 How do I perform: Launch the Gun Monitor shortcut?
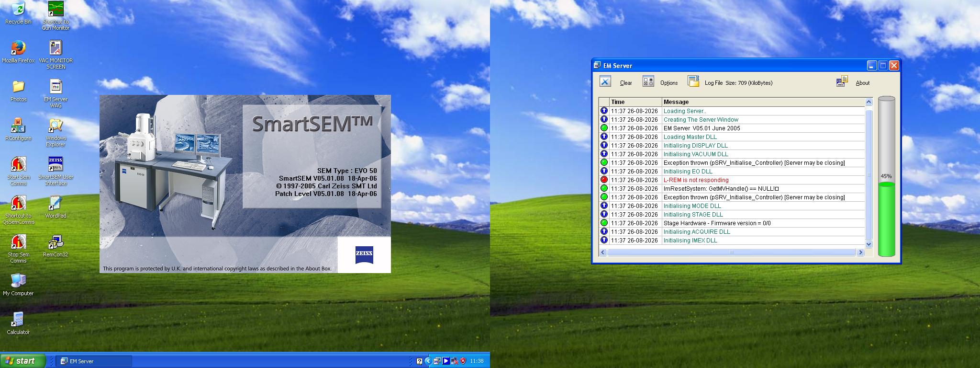pyautogui.click(x=56, y=15)
